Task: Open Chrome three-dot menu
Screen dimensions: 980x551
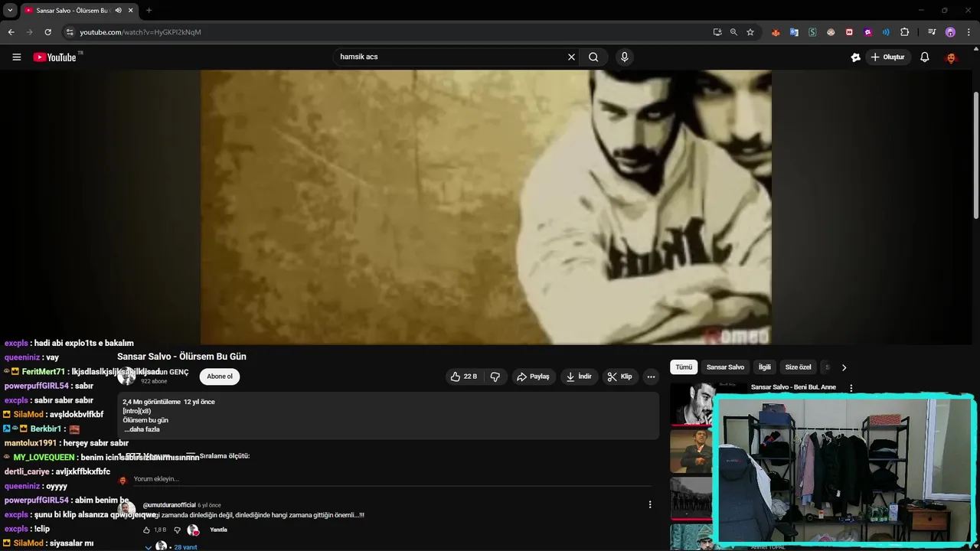Action: [x=969, y=32]
